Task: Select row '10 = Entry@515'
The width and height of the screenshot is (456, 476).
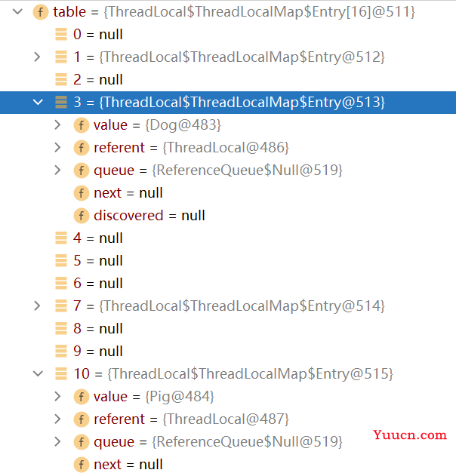Action: tap(228, 373)
